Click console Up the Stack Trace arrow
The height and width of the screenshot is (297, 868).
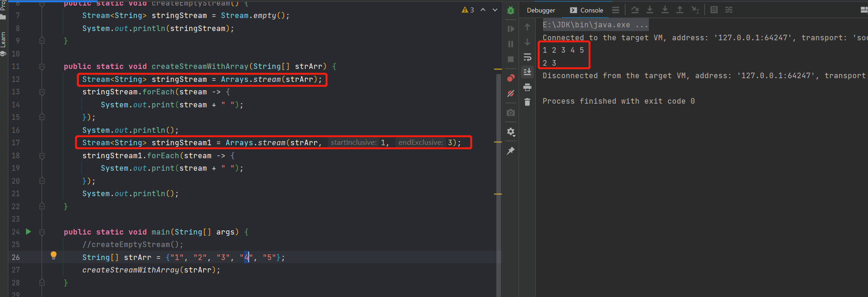(x=527, y=27)
